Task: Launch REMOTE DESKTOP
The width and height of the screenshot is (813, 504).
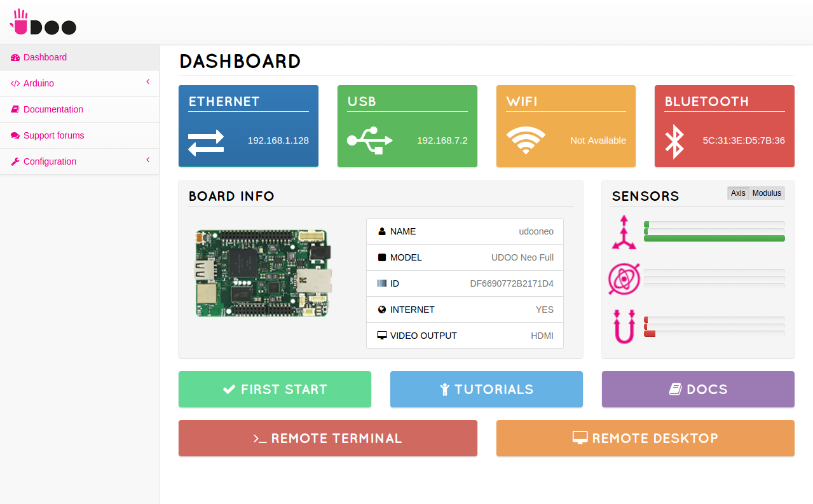Action: (x=645, y=439)
